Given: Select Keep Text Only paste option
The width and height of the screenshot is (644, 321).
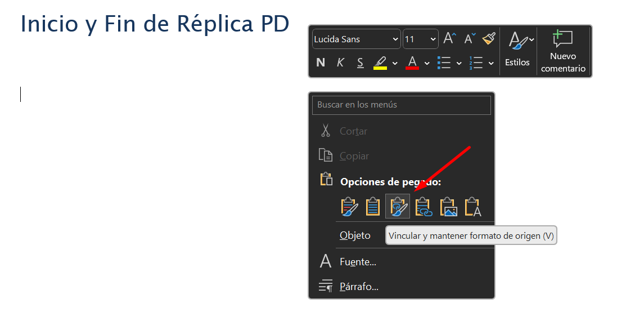Looking at the screenshot, I should pyautogui.click(x=473, y=207).
